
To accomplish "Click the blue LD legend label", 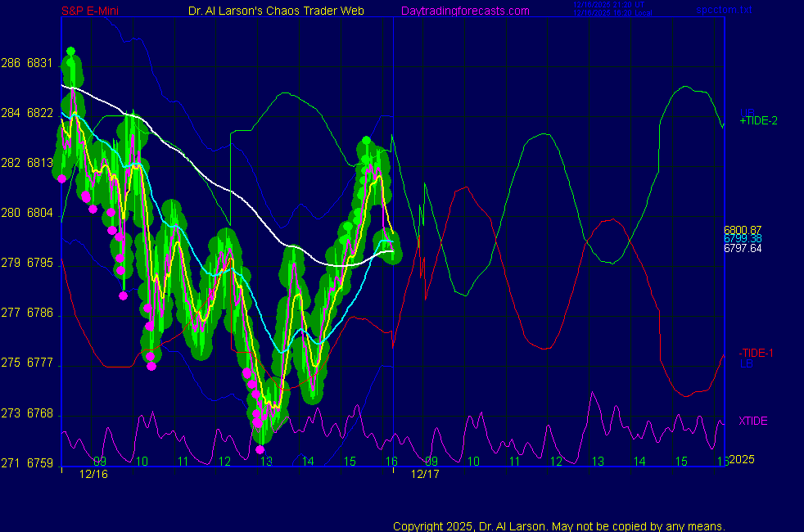I will pyautogui.click(x=746, y=363).
